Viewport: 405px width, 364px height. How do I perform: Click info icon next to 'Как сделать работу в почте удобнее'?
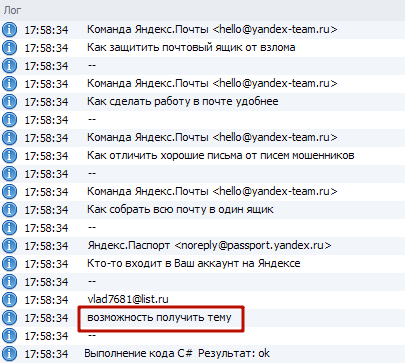click(x=9, y=102)
